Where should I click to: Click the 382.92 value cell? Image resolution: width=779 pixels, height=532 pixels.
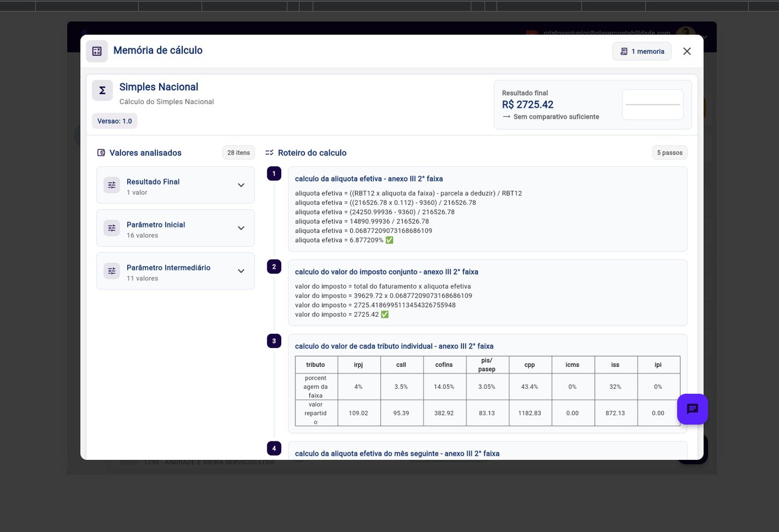pos(445,413)
